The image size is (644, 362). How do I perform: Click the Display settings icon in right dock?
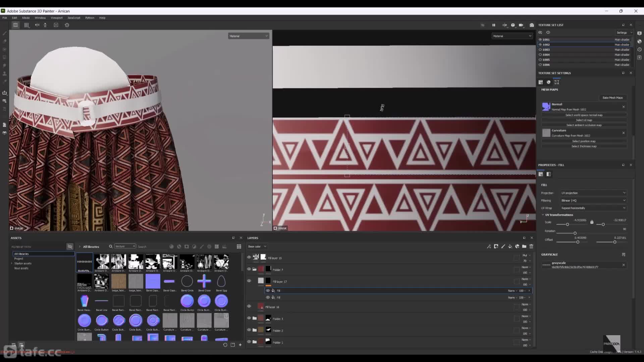tap(639, 33)
